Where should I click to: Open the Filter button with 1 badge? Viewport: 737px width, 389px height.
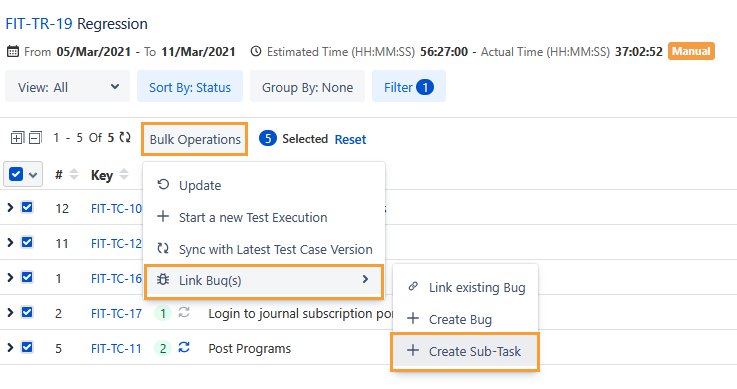coord(408,86)
